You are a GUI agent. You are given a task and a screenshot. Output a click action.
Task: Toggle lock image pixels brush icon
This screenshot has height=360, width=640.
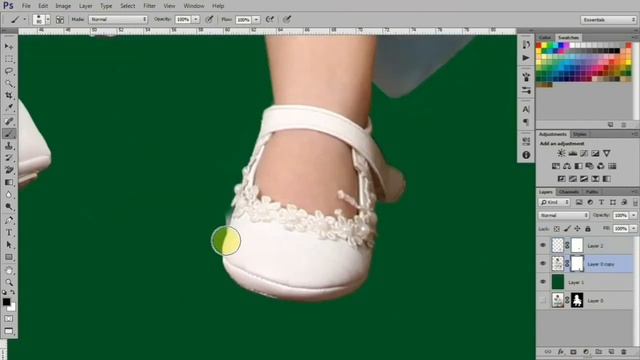(x=567, y=229)
